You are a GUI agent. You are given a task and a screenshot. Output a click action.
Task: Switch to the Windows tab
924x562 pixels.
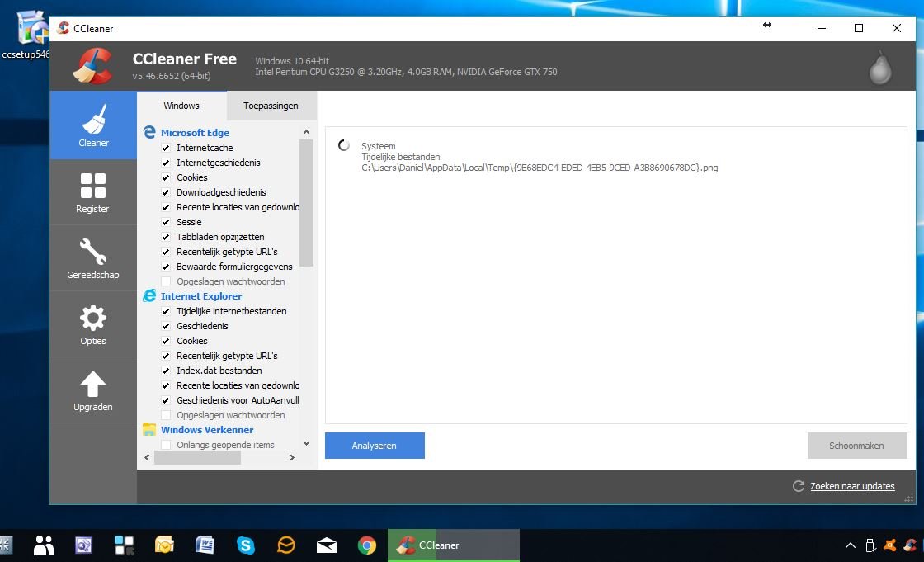[x=181, y=106]
